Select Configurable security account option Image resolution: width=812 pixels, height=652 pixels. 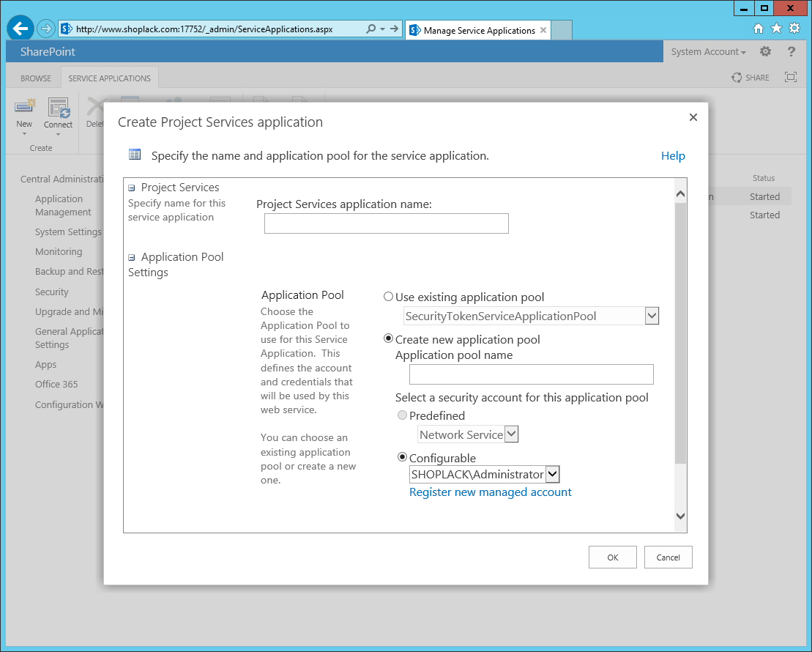click(402, 457)
